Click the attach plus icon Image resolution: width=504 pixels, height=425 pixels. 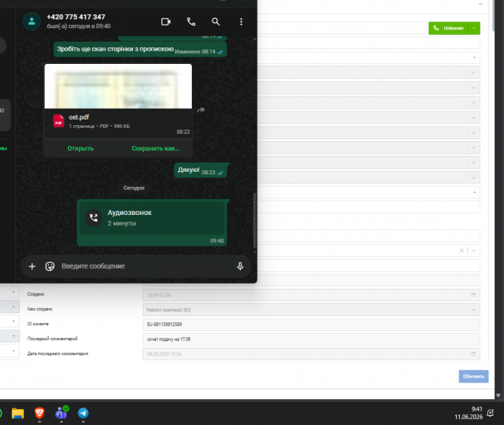click(32, 266)
